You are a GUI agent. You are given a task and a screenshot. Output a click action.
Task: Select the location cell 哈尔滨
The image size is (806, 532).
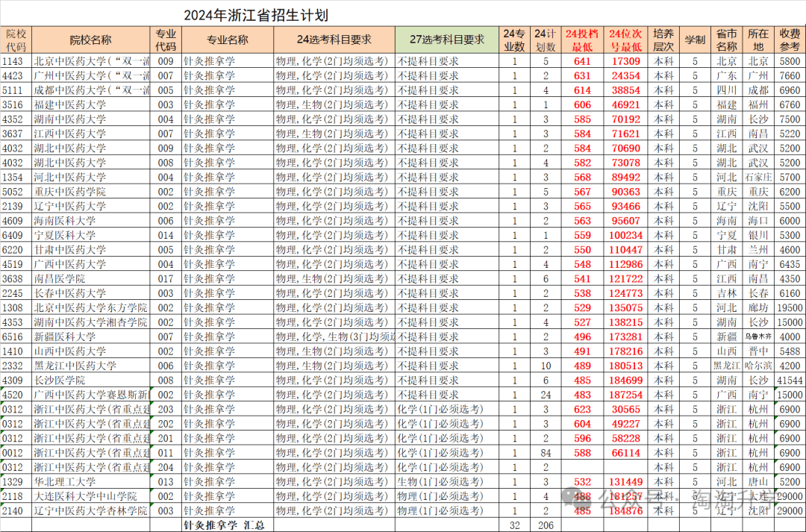(758, 366)
